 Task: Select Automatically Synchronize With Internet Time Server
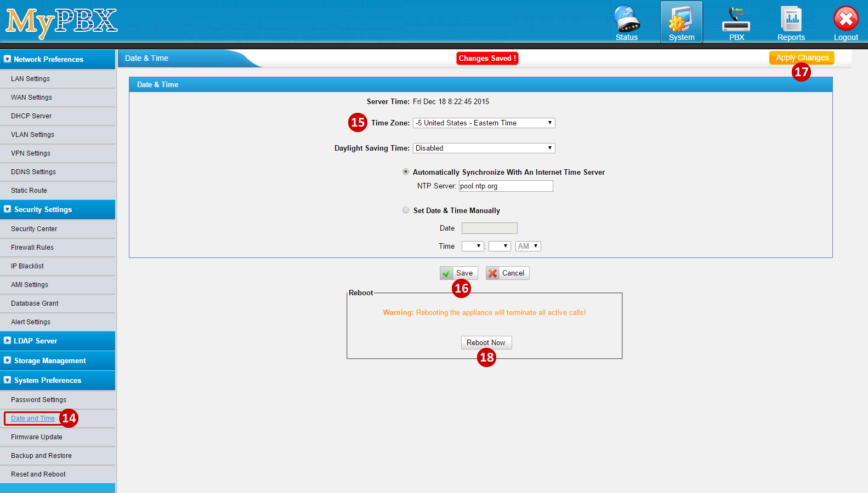(406, 171)
